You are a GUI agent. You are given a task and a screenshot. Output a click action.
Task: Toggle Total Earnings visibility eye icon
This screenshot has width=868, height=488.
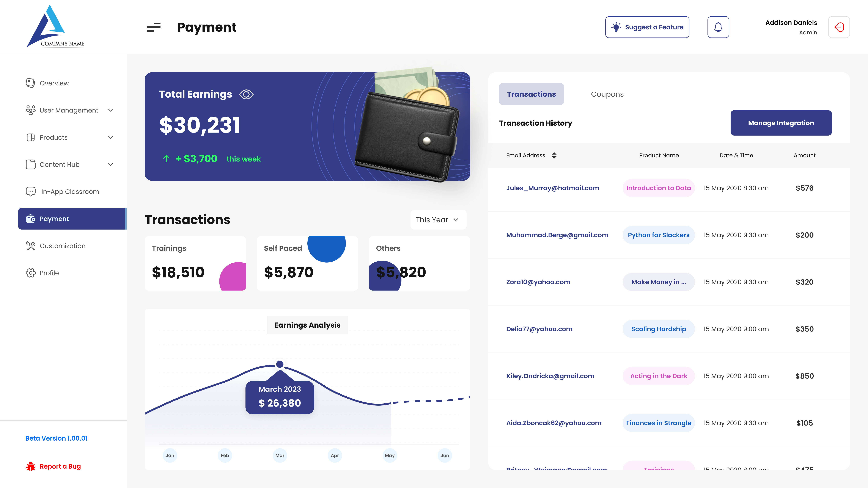pos(246,94)
